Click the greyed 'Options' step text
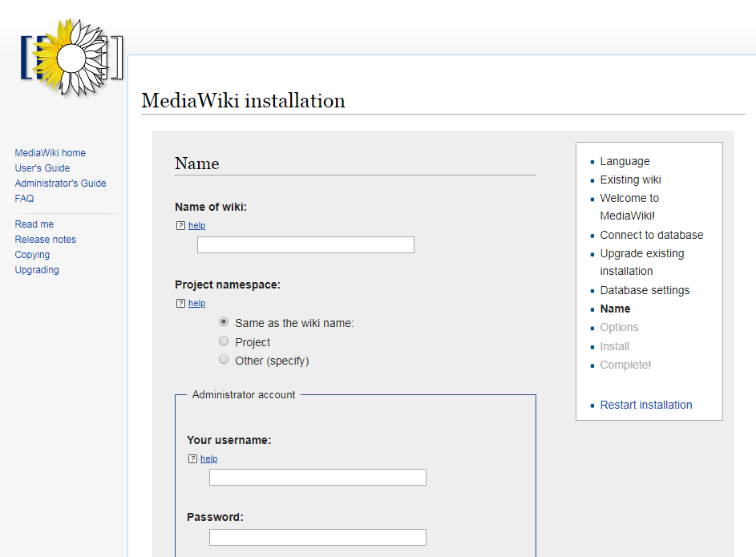Screen dimensions: 756x557 pyautogui.click(x=620, y=328)
